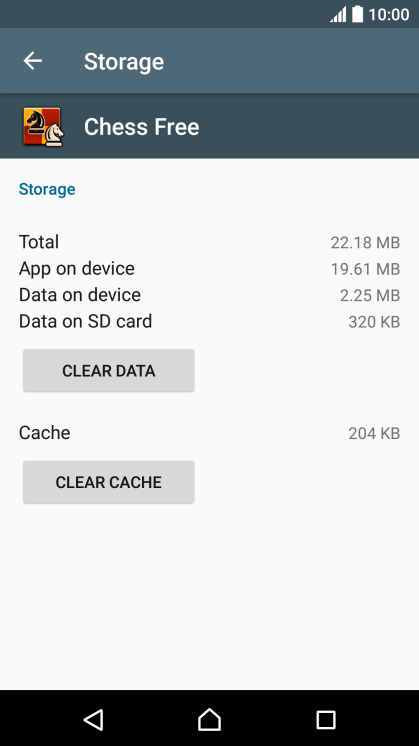Go to home screen via home icon
This screenshot has width=419, height=746.
point(209,719)
